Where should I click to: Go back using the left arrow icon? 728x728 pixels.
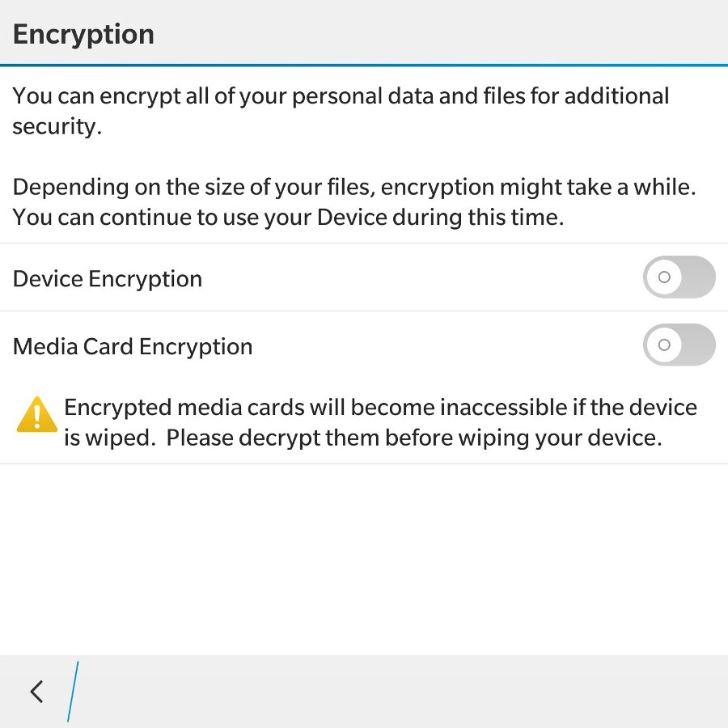(36, 692)
